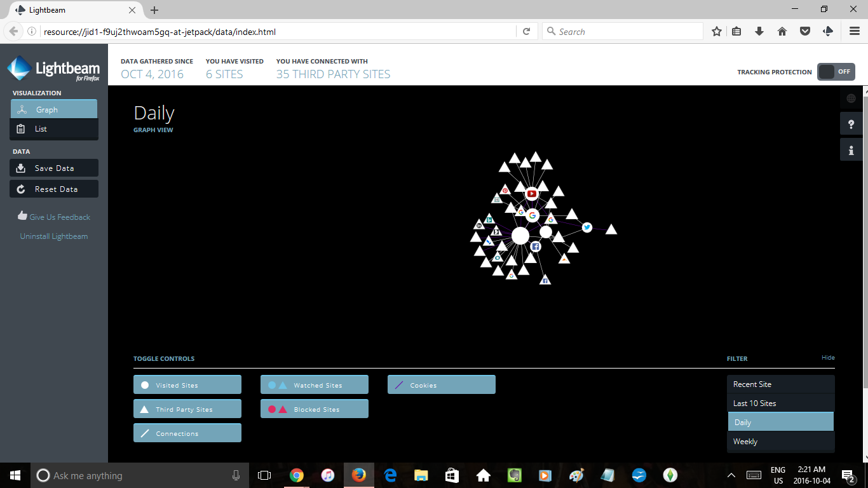Click the ENG US language indicator
Image resolution: width=868 pixels, height=488 pixels.
[778, 475]
